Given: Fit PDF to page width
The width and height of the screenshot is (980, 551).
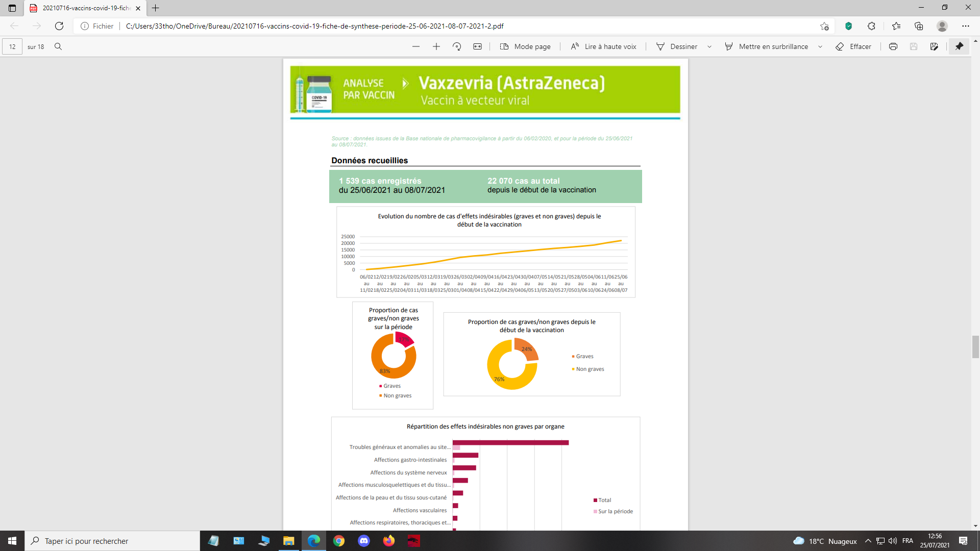Looking at the screenshot, I should coord(477,46).
